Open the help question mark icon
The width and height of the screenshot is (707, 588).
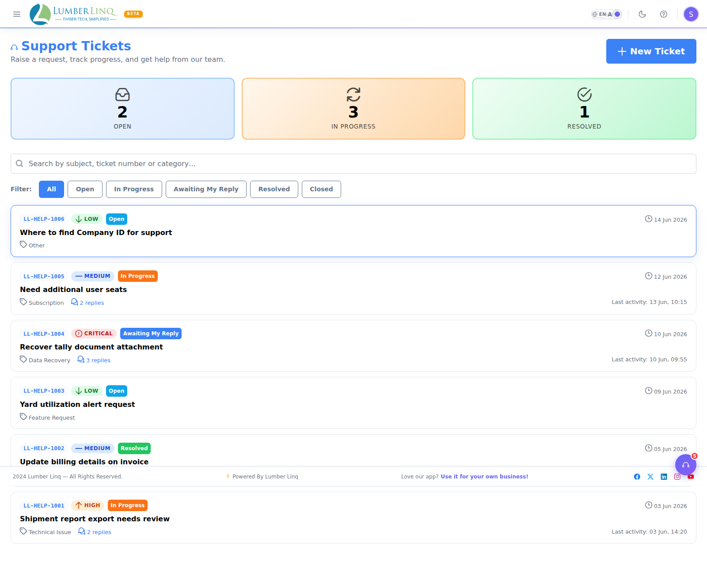664,14
